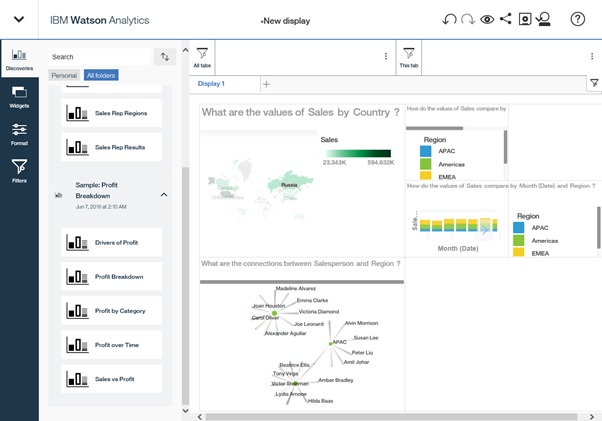The image size is (602, 421).
Task: Expand the top-left chevron menu
Action: (19, 20)
